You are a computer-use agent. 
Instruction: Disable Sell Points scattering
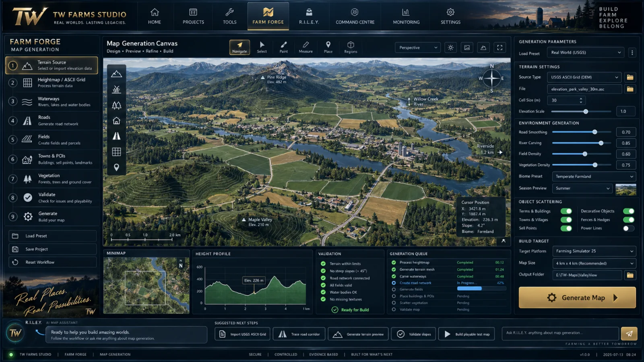[x=566, y=228]
